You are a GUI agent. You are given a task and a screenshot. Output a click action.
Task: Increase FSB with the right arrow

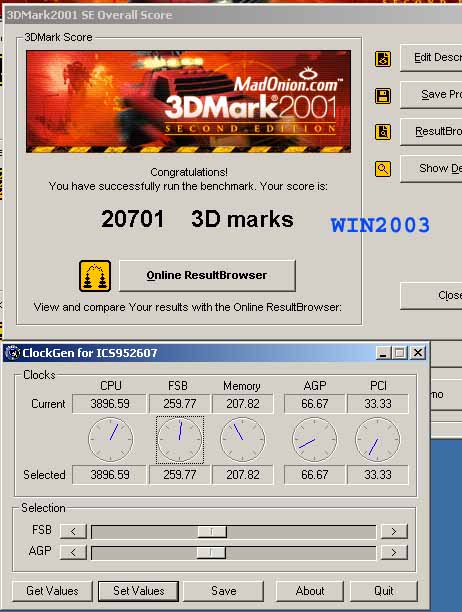394,531
